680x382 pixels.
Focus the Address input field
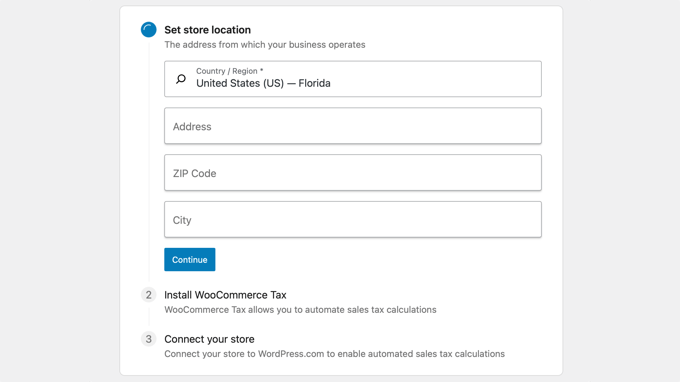tap(353, 126)
